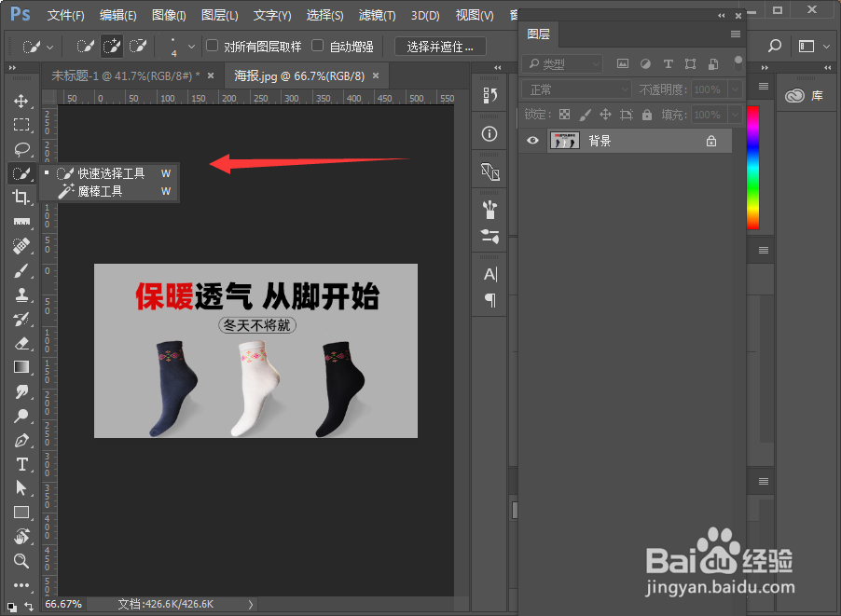Open the Libraries panel button
Image resolution: width=841 pixels, height=616 pixels.
click(x=804, y=96)
